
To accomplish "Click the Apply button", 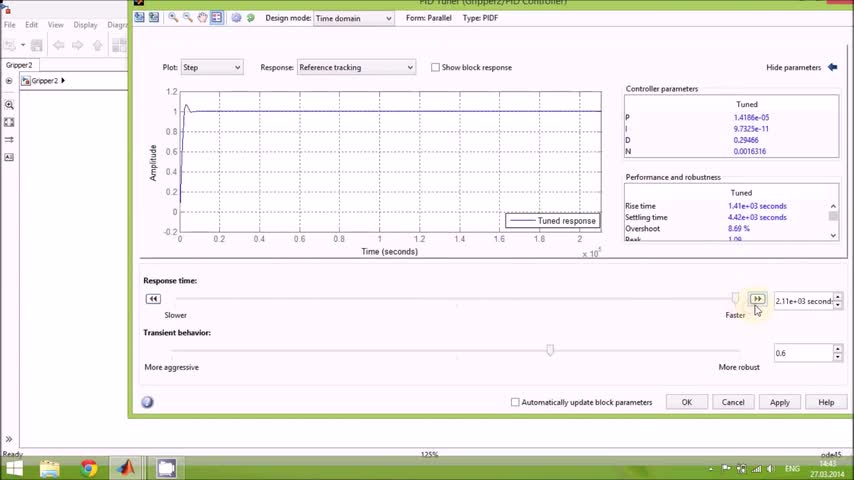I will 779,402.
